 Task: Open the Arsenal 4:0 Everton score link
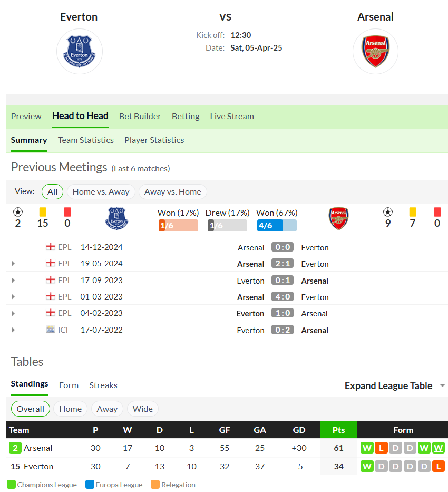(x=283, y=297)
